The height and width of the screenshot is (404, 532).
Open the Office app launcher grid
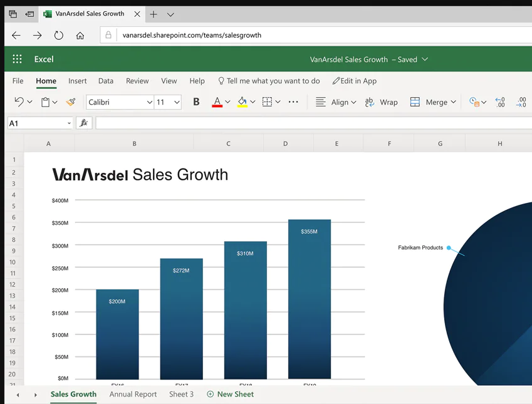pyautogui.click(x=17, y=59)
